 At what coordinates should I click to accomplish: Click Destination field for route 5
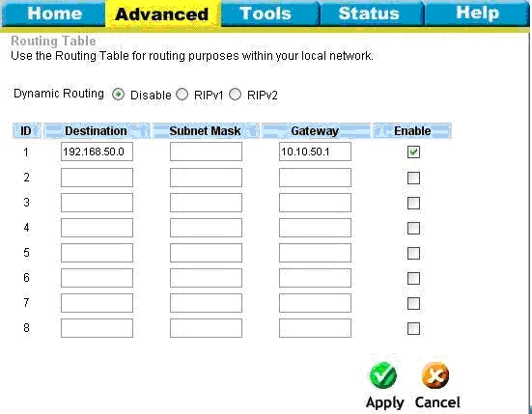coord(98,253)
